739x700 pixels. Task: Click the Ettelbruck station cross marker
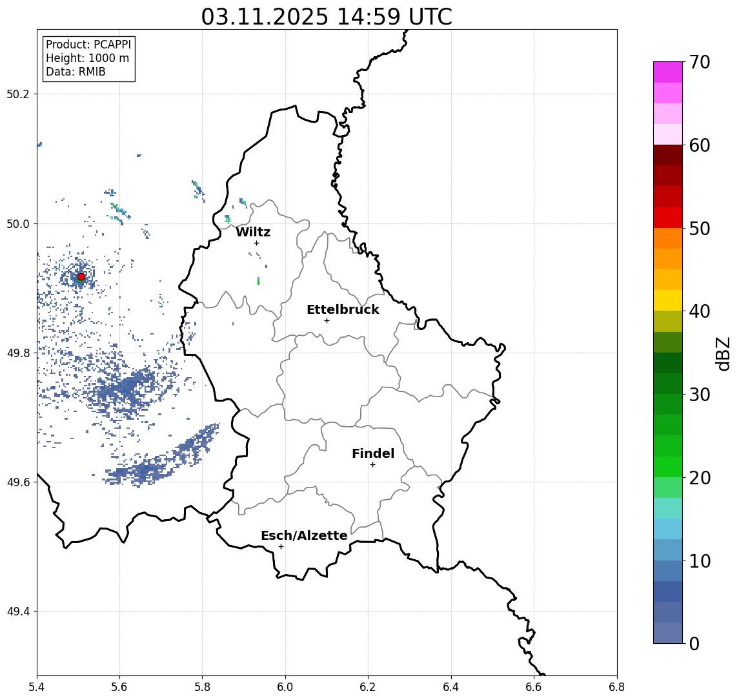[327, 321]
